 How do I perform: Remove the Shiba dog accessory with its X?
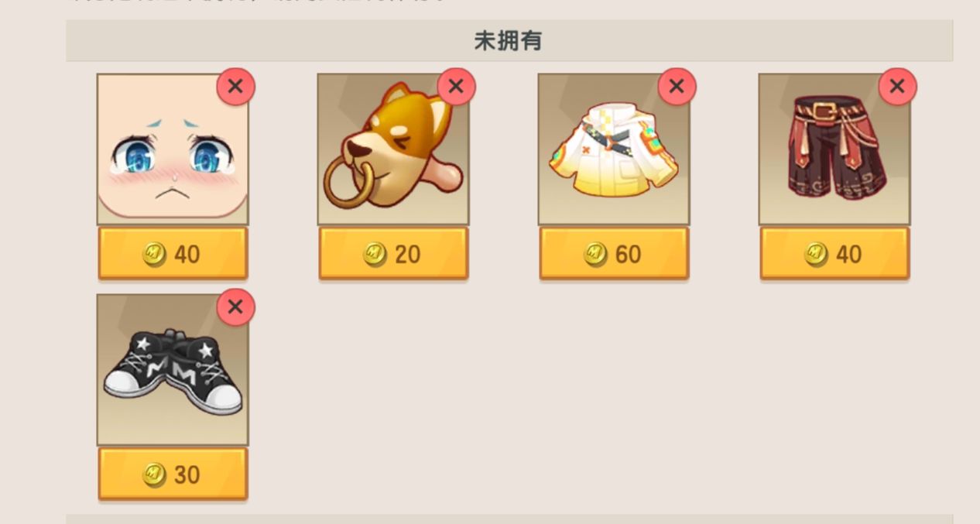coord(456,87)
